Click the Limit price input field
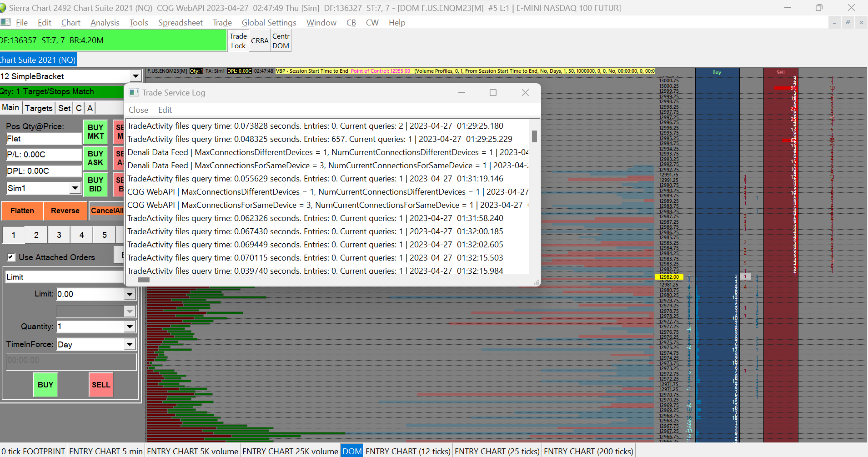868x457 pixels. pyautogui.click(x=90, y=294)
